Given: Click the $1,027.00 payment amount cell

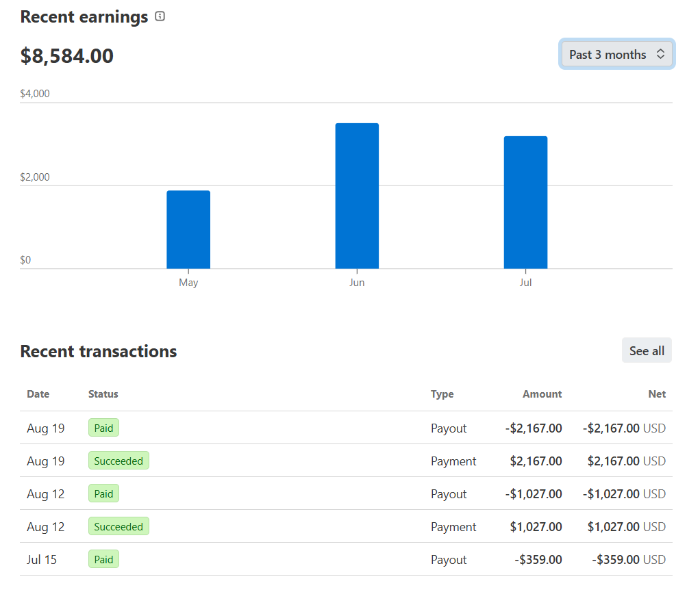Looking at the screenshot, I should point(536,527).
